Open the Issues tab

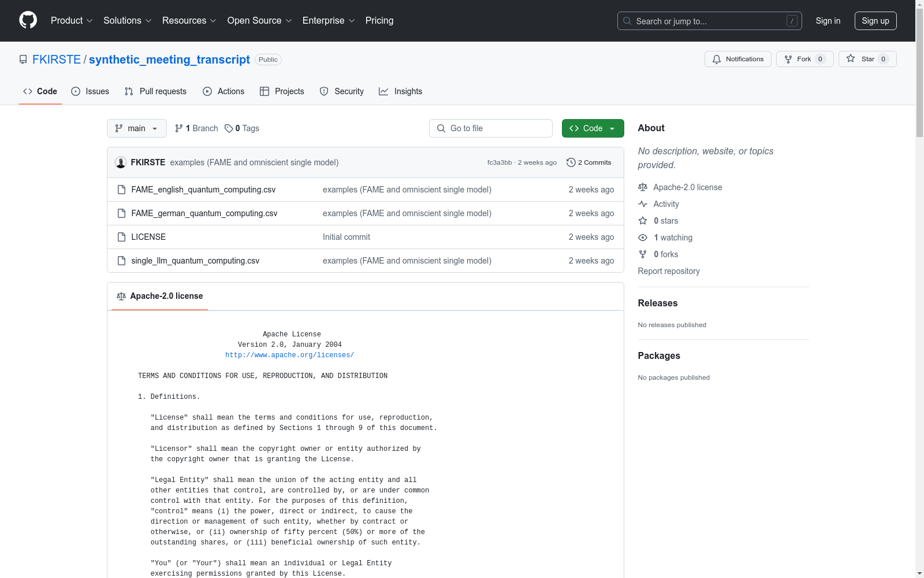point(90,91)
